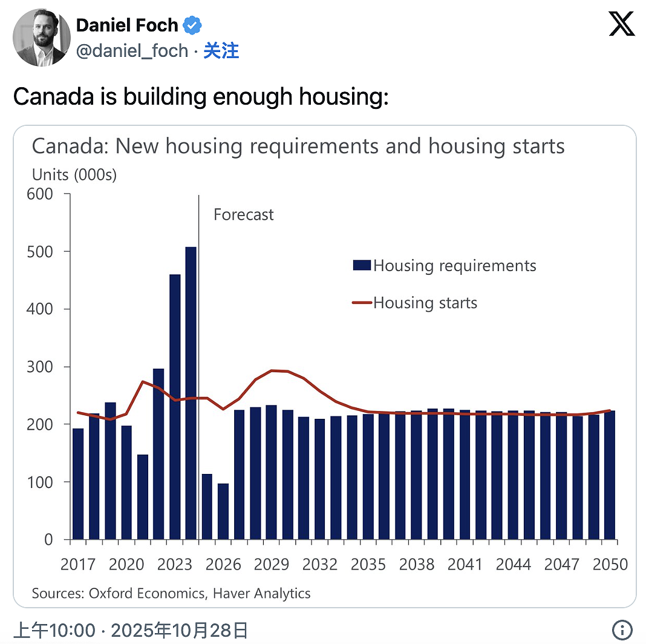Open the housing chart image
The width and height of the screenshot is (646, 644).
point(325,366)
